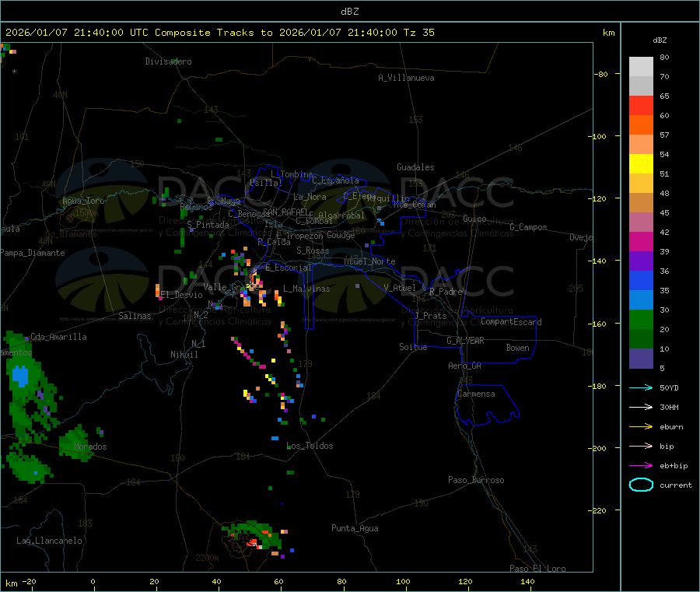The image size is (700, 592).
Task: Click the Cda_Amarilla label
Action: click(x=58, y=337)
